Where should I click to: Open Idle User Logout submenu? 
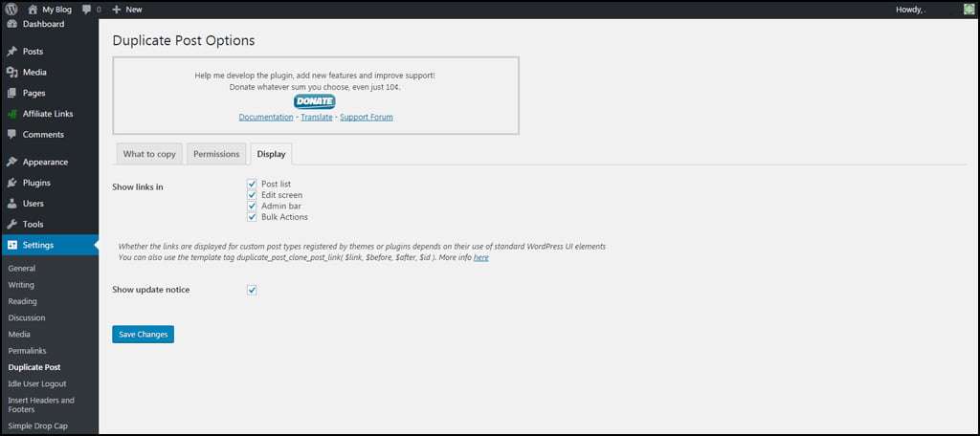[x=37, y=383]
